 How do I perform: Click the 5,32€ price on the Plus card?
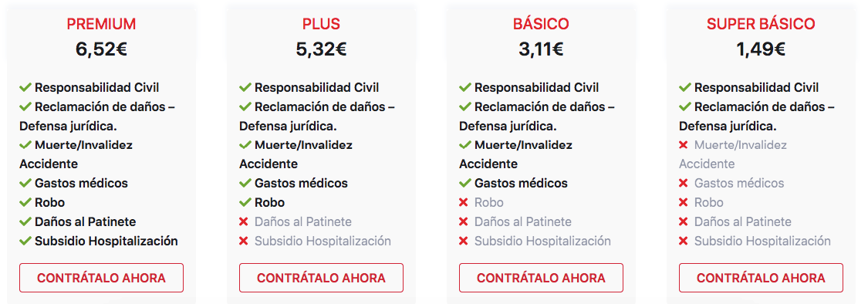321,50
